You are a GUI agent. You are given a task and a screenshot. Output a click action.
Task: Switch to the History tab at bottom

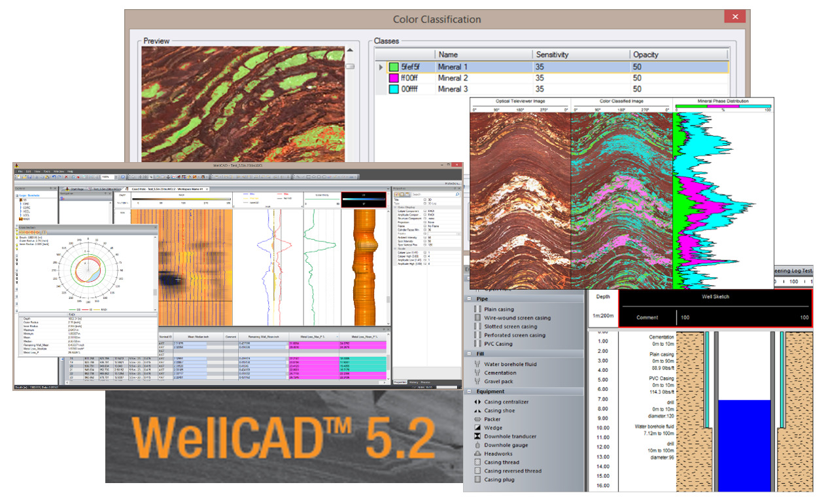click(x=413, y=381)
